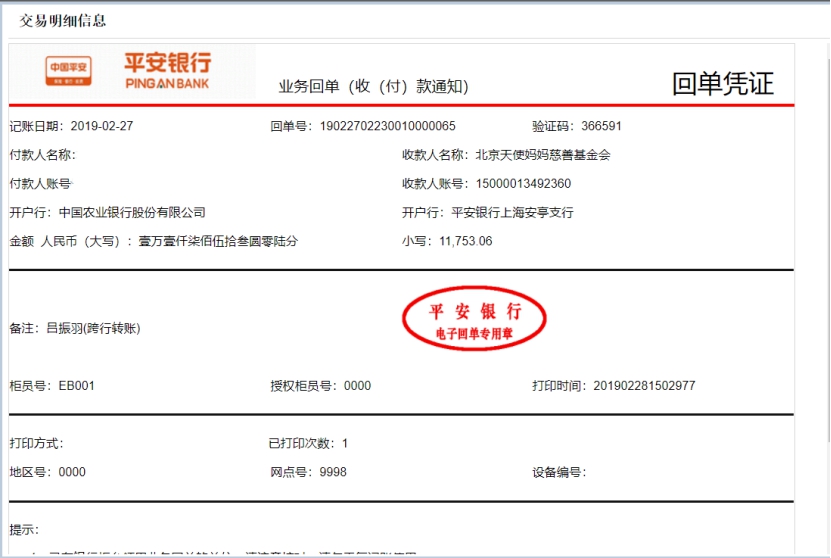Click payee bank 平安银行上海安亭支行

(512, 212)
